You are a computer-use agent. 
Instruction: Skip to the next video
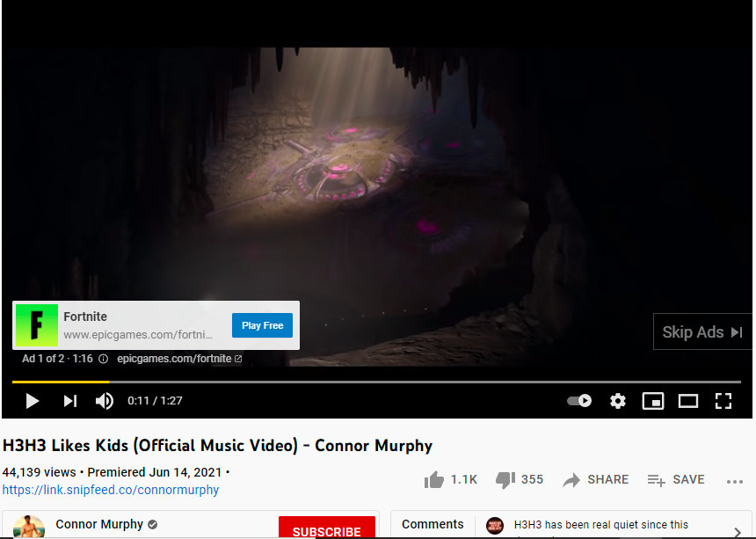[70, 401]
